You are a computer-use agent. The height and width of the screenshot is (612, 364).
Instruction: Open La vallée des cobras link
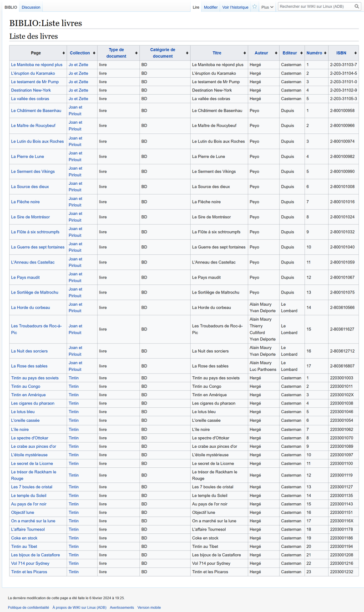(x=30, y=99)
